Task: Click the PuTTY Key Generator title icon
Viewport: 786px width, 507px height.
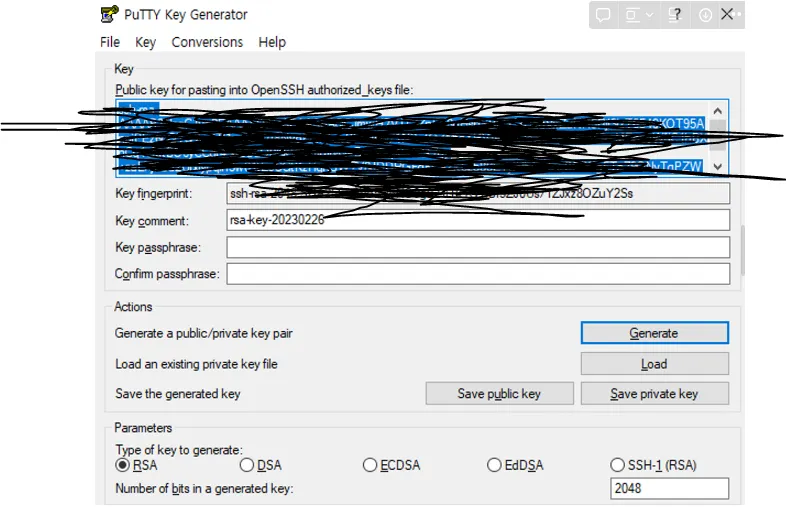Action: click(x=109, y=14)
